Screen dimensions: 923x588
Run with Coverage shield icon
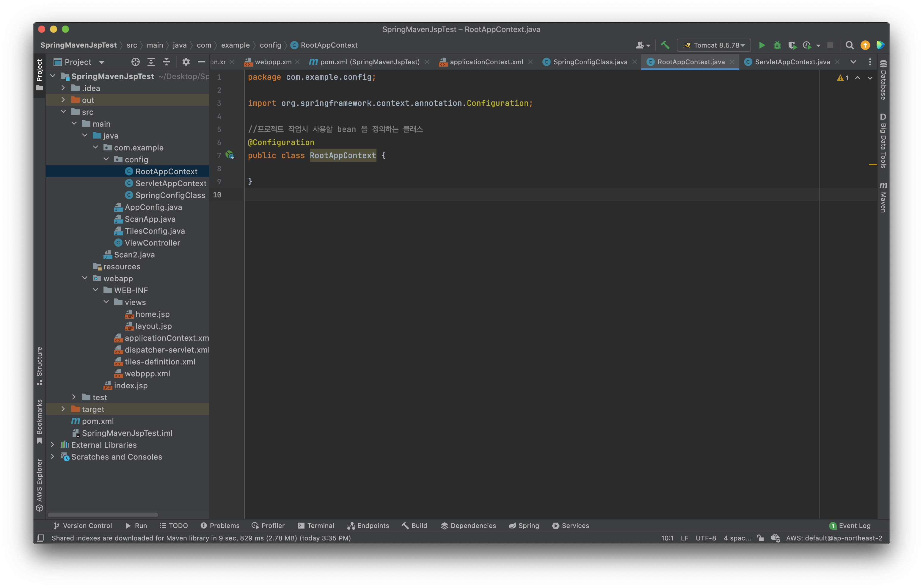pos(792,45)
